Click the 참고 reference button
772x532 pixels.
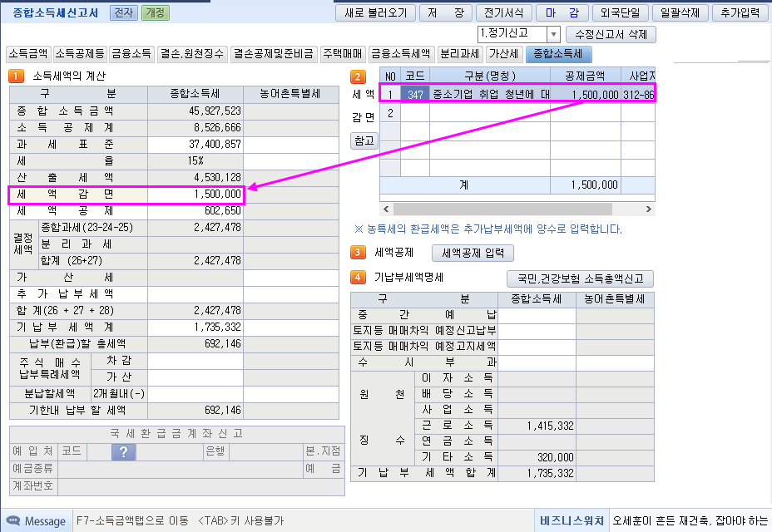[x=364, y=140]
